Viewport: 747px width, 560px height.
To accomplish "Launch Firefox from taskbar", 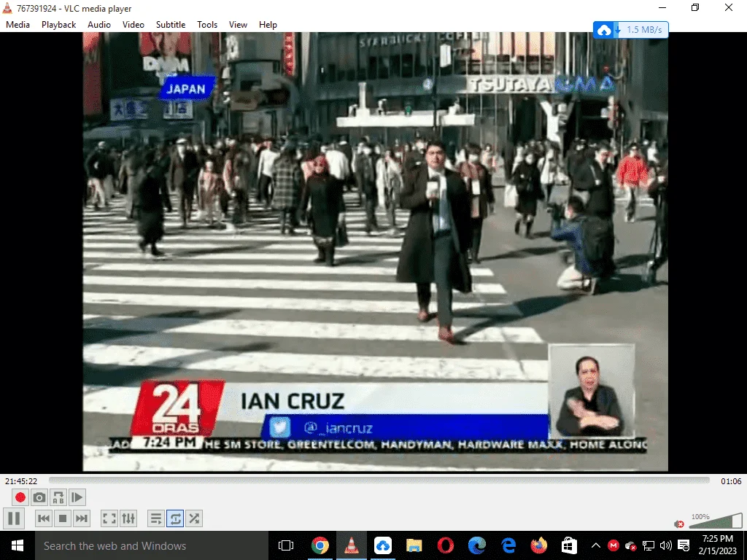I will 539,545.
